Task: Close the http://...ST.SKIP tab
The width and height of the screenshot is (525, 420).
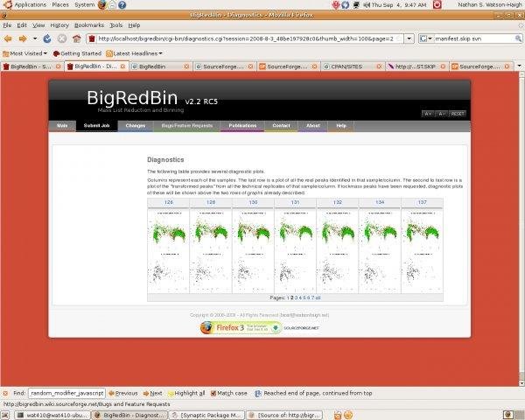Action: point(443,66)
